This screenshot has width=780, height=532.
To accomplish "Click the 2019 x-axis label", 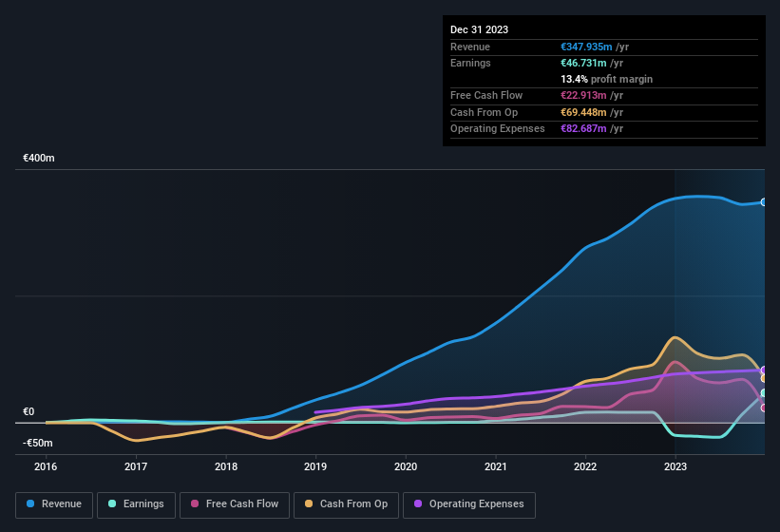I will [315, 466].
